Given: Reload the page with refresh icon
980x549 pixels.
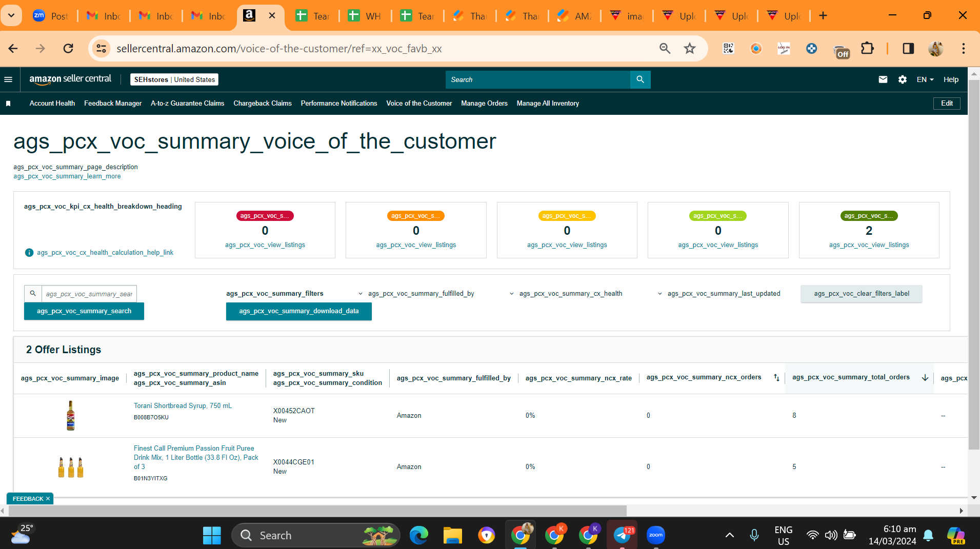Looking at the screenshot, I should click(x=68, y=49).
